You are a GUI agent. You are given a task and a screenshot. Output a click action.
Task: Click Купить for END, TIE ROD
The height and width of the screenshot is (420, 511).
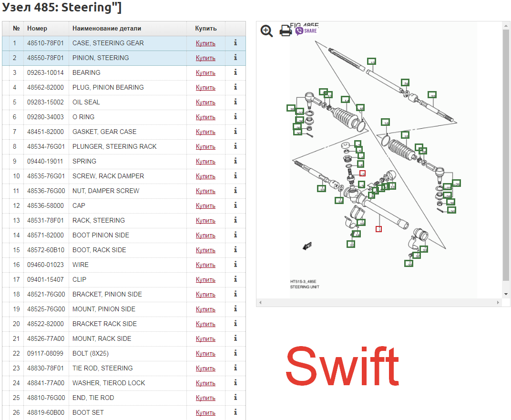[205, 398]
